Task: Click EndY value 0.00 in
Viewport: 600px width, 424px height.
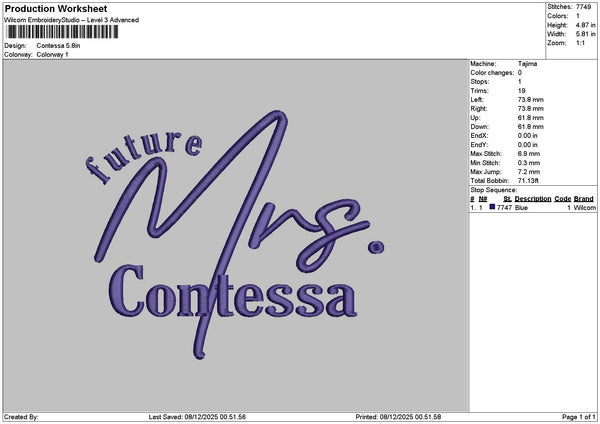Action: (x=527, y=145)
